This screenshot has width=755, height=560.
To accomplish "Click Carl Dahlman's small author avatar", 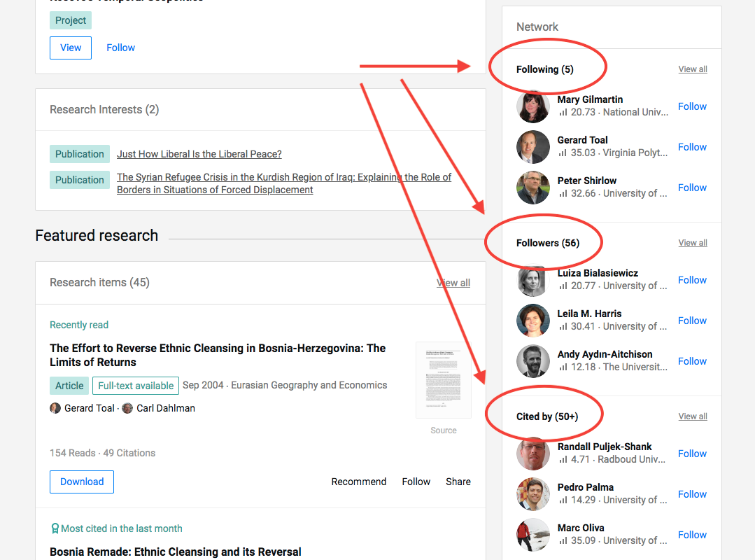I will point(127,408).
